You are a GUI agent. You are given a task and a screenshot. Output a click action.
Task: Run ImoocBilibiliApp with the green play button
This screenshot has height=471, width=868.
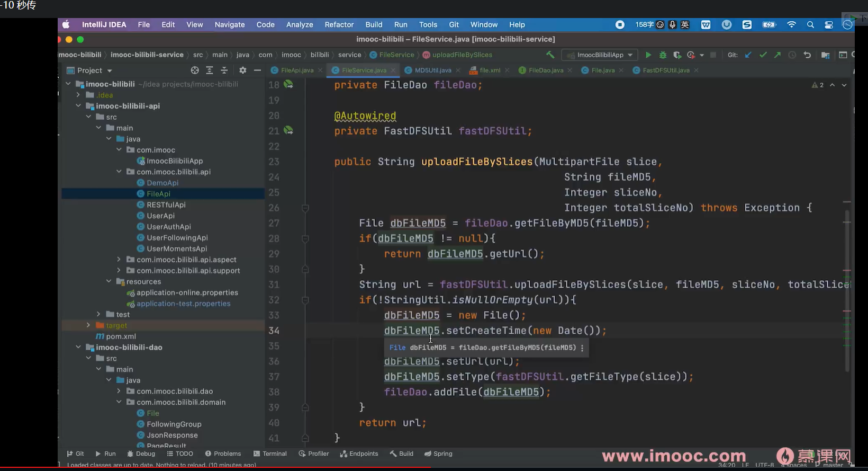click(x=648, y=55)
